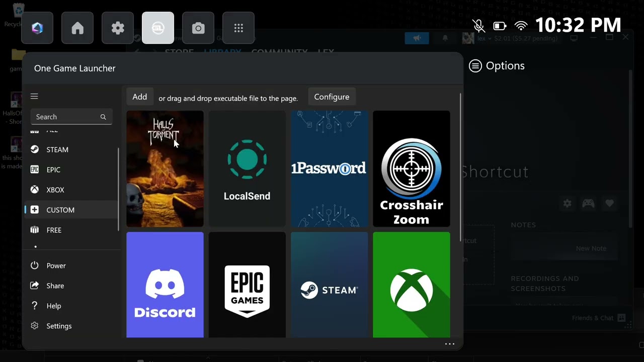This screenshot has width=644, height=362.
Task: Open the Options menu
Action: (x=497, y=66)
